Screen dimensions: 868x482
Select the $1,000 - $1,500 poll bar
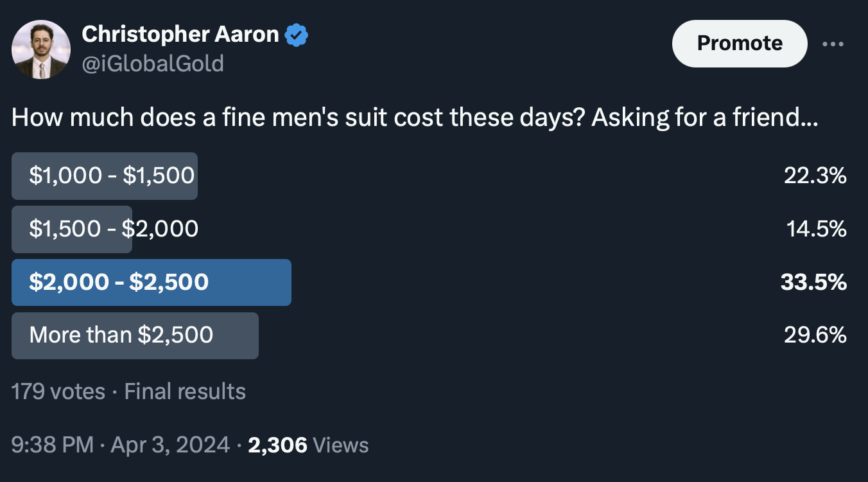point(105,176)
